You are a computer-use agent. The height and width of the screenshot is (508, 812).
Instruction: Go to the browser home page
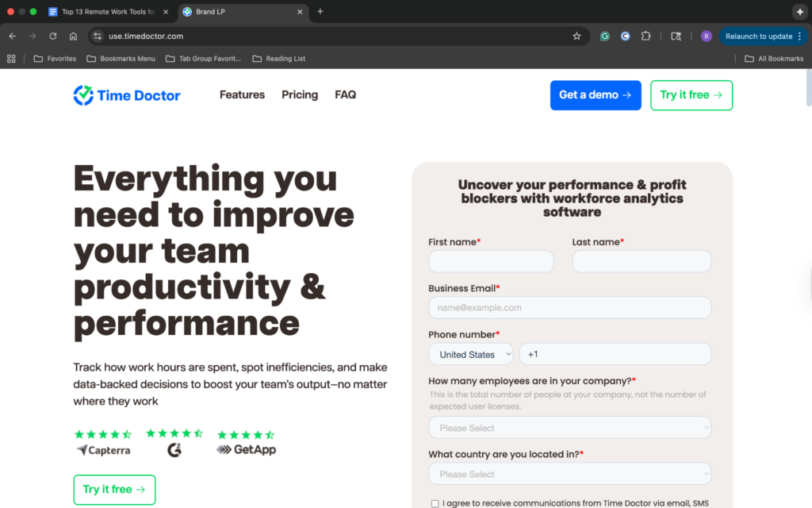tap(73, 37)
